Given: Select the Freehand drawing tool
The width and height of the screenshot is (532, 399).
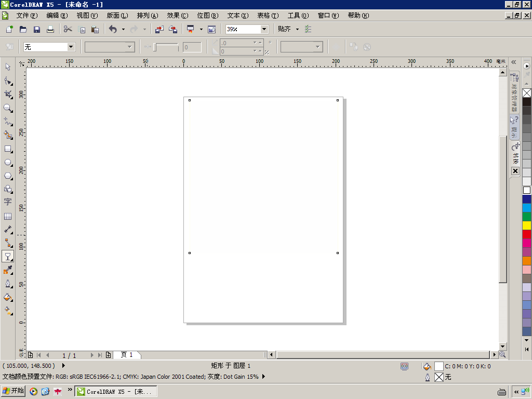Looking at the screenshot, I should coord(8,122).
